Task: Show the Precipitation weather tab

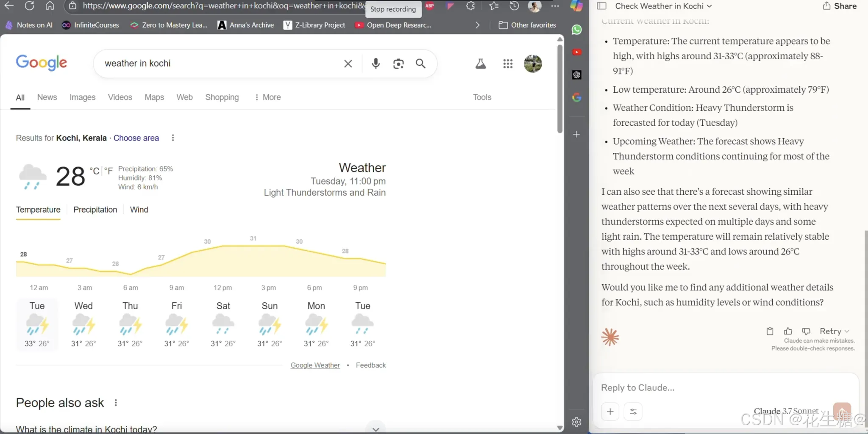Action: [95, 210]
